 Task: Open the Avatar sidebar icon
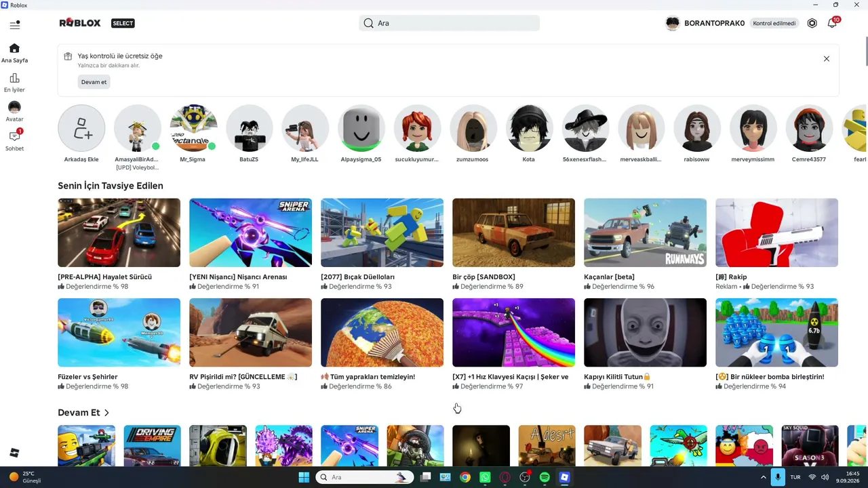tap(14, 107)
